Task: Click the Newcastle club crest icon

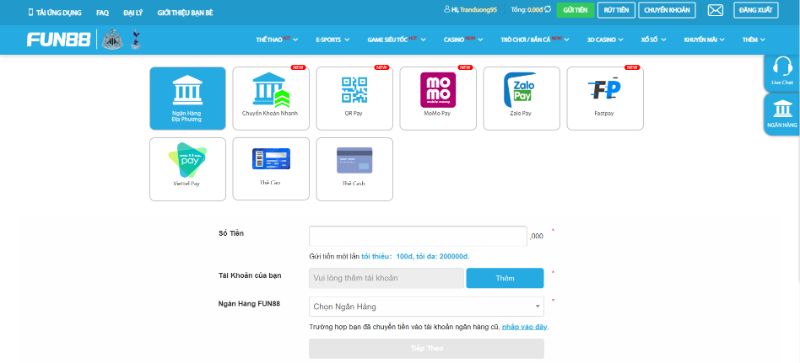Action: pos(112,39)
